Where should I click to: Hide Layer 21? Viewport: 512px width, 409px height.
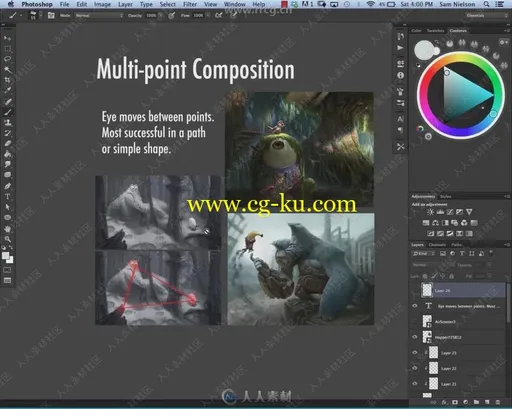tap(415, 384)
